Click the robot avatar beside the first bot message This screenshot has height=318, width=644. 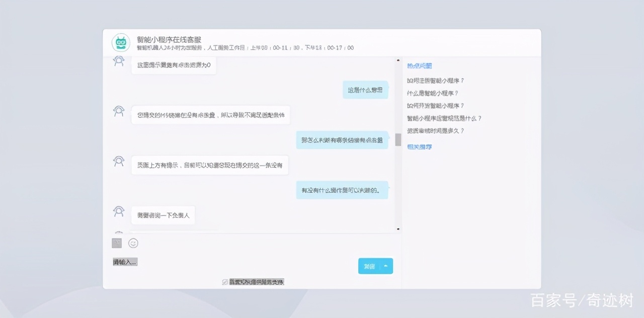[x=118, y=61]
